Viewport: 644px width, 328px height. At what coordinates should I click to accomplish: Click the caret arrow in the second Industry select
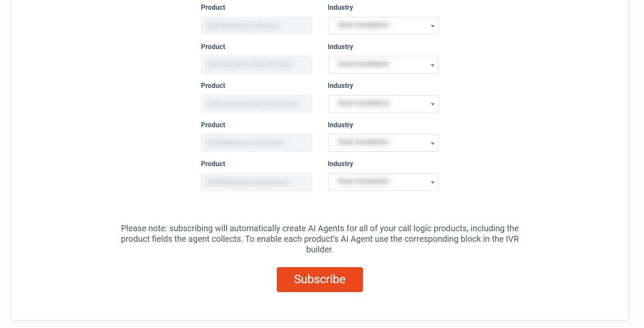click(x=432, y=65)
